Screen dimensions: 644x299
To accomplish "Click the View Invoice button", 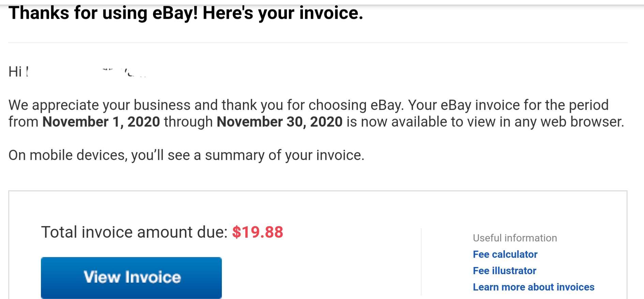I will pyautogui.click(x=131, y=277).
